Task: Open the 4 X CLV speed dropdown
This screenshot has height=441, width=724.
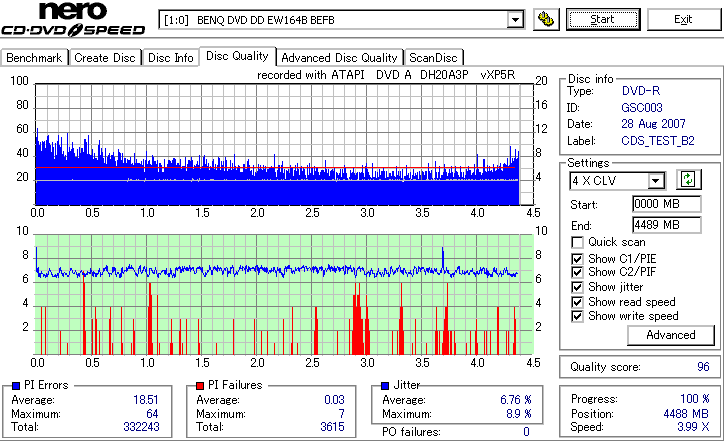Action: (x=655, y=181)
